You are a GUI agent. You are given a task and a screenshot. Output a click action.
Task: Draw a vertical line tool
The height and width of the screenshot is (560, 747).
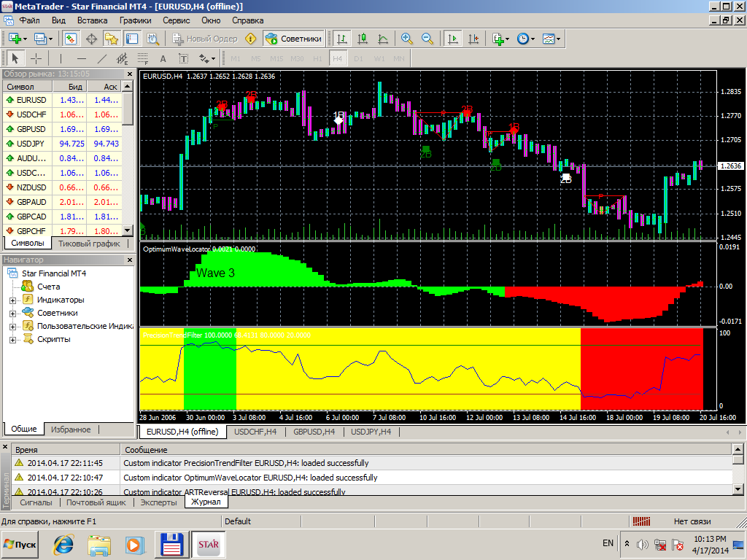61,58
